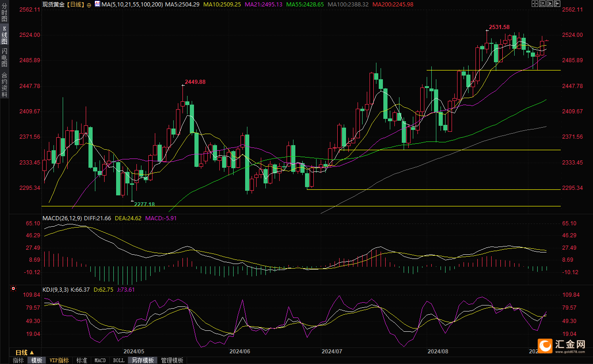593x364 pixels.
Task: Select the 模板 bottom tab
Action: 36,360
